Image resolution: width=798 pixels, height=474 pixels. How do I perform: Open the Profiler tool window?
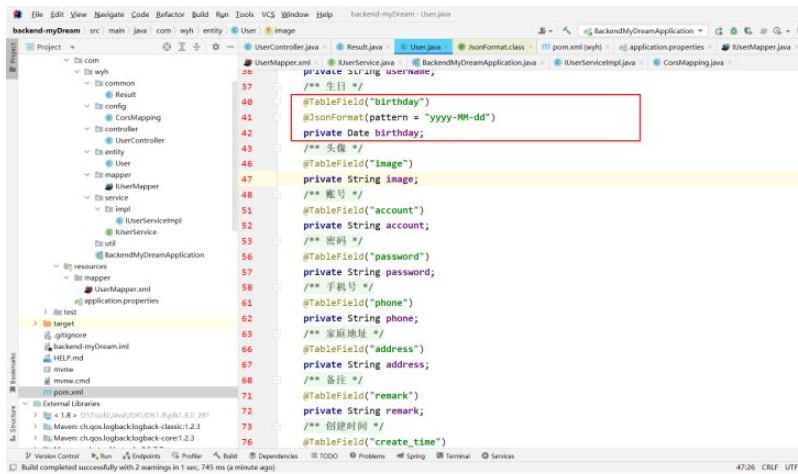click(x=187, y=456)
